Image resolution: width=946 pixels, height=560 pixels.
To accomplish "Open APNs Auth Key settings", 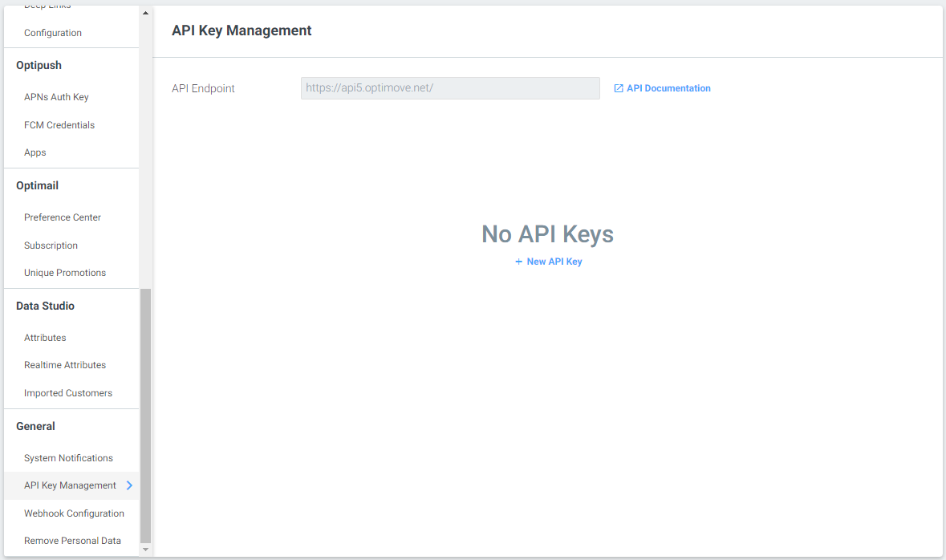I will pos(55,96).
